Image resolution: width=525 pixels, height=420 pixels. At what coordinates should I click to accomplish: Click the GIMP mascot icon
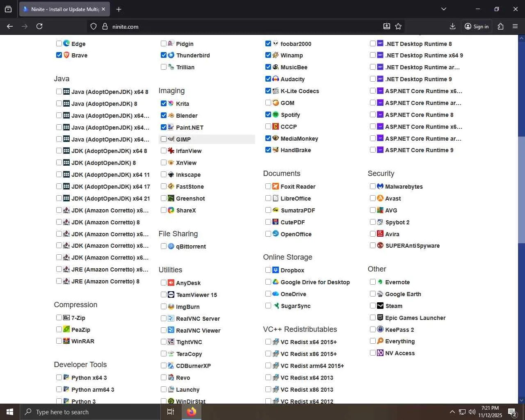(x=171, y=139)
